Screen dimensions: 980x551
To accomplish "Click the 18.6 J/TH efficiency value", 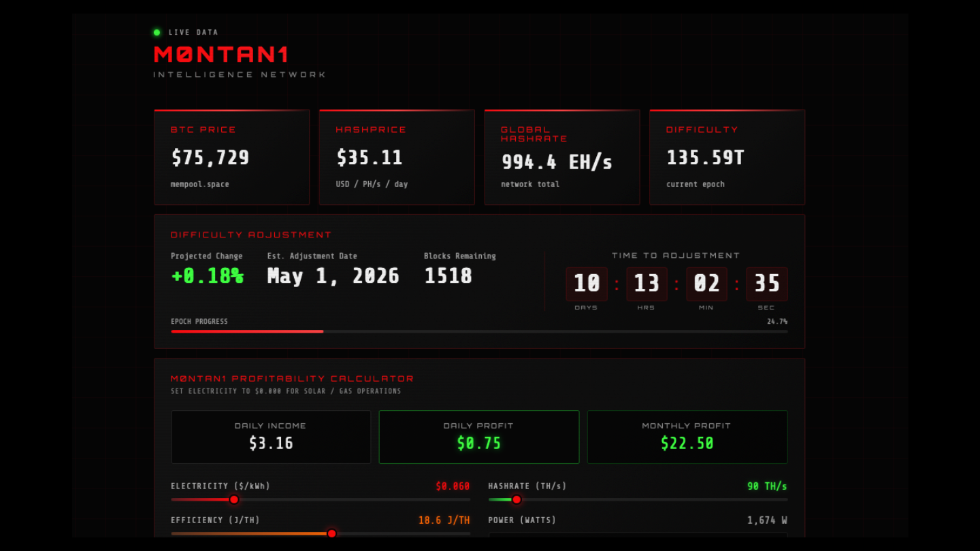I will (444, 520).
